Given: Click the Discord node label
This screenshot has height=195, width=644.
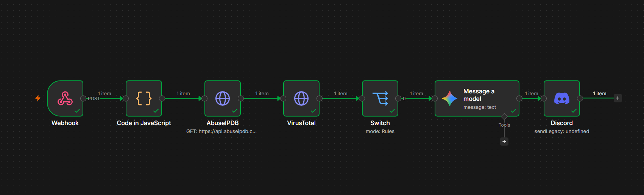Looking at the screenshot, I should point(562,123).
